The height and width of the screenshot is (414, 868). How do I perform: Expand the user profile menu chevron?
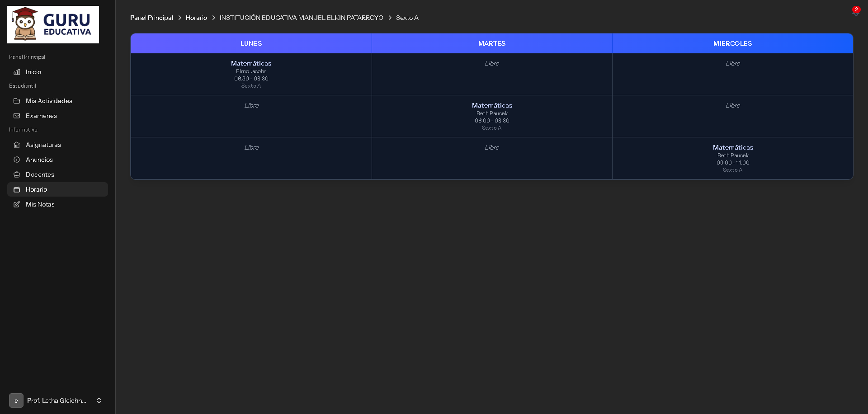[x=99, y=400]
